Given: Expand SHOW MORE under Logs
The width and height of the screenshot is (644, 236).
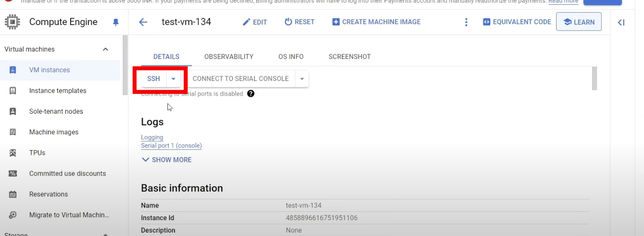Looking at the screenshot, I should click(167, 160).
